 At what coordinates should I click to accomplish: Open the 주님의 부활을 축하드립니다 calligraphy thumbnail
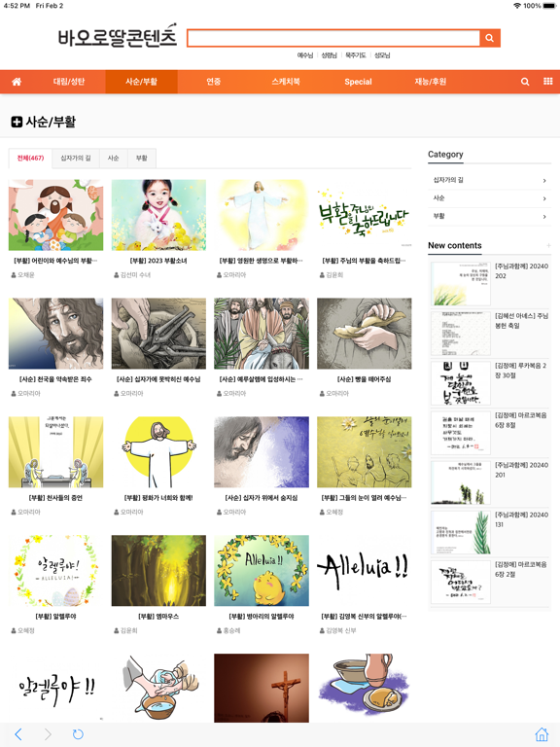365,215
